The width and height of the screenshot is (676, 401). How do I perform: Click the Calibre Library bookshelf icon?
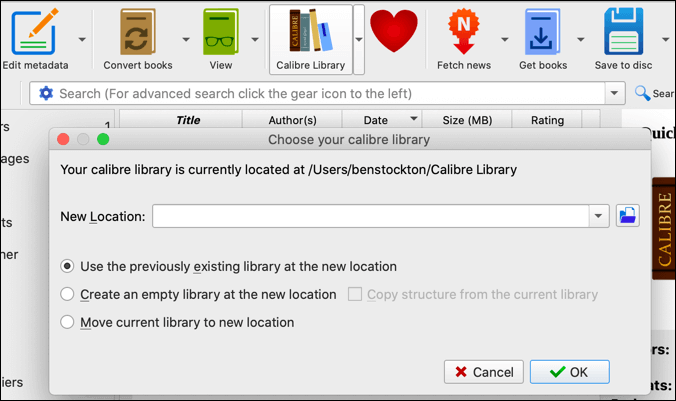click(x=310, y=33)
